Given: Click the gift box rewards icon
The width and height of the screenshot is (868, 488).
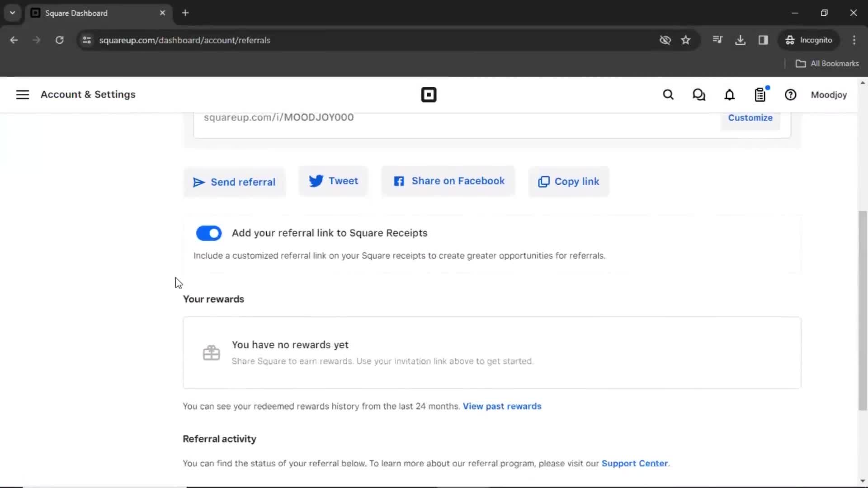Looking at the screenshot, I should tap(211, 352).
